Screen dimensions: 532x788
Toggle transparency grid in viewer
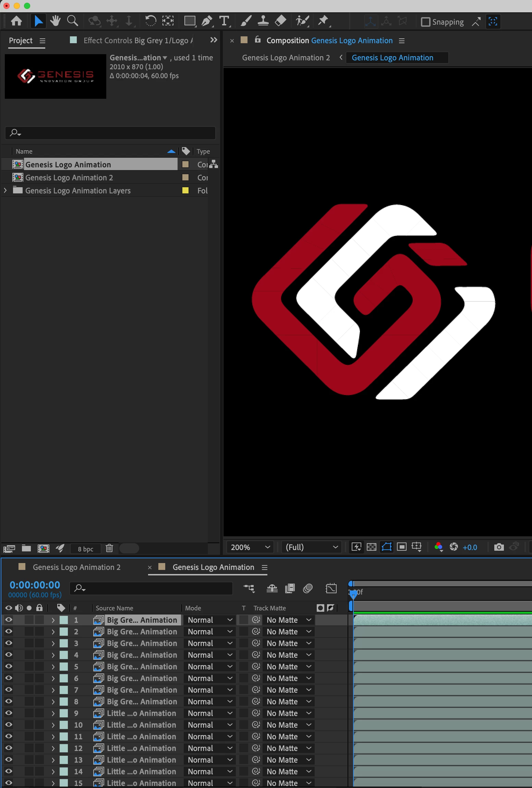372,547
